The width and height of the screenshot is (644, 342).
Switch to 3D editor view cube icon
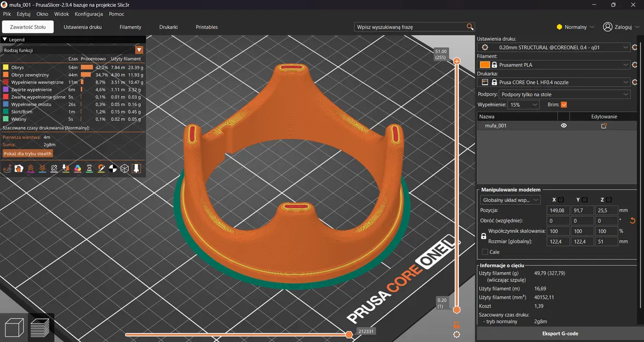(14, 328)
